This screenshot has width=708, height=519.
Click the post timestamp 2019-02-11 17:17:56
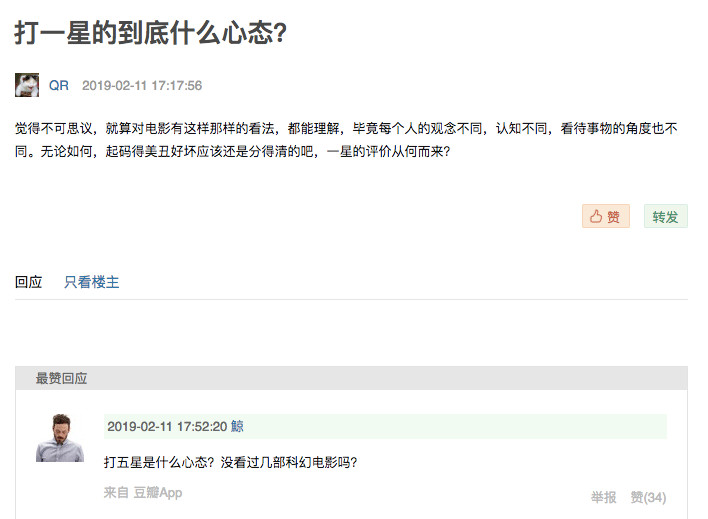(142, 86)
